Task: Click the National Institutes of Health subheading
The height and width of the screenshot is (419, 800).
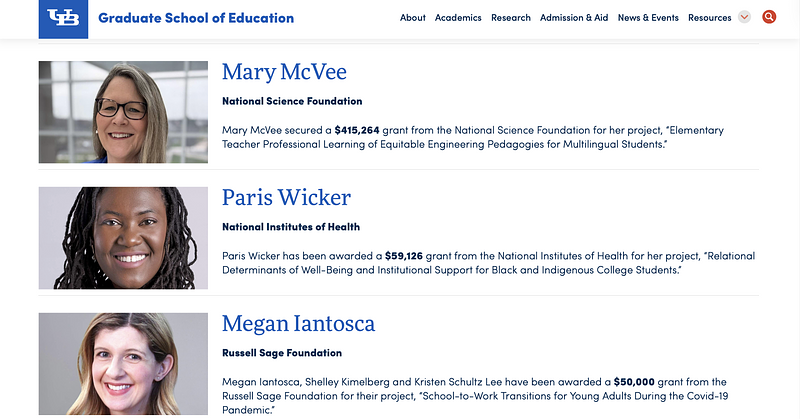Action: tap(291, 227)
